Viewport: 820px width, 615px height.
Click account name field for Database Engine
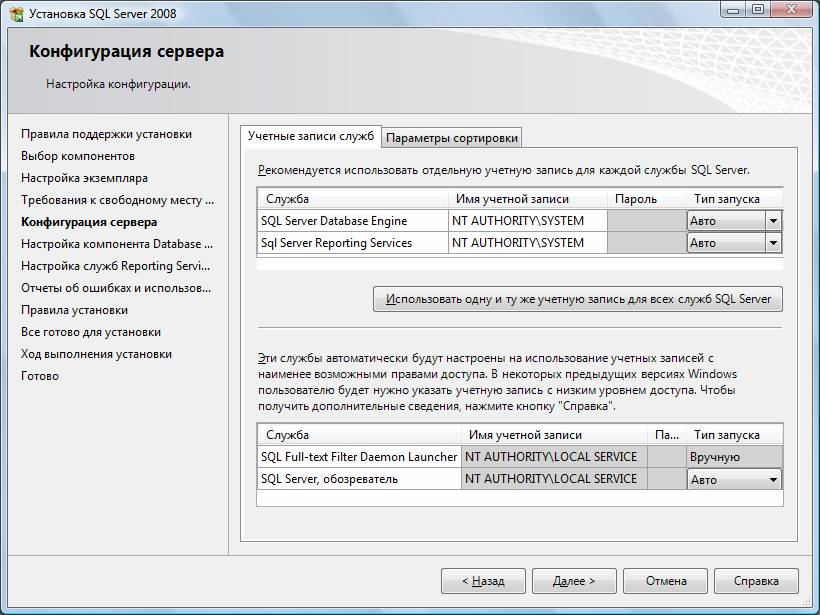point(526,221)
